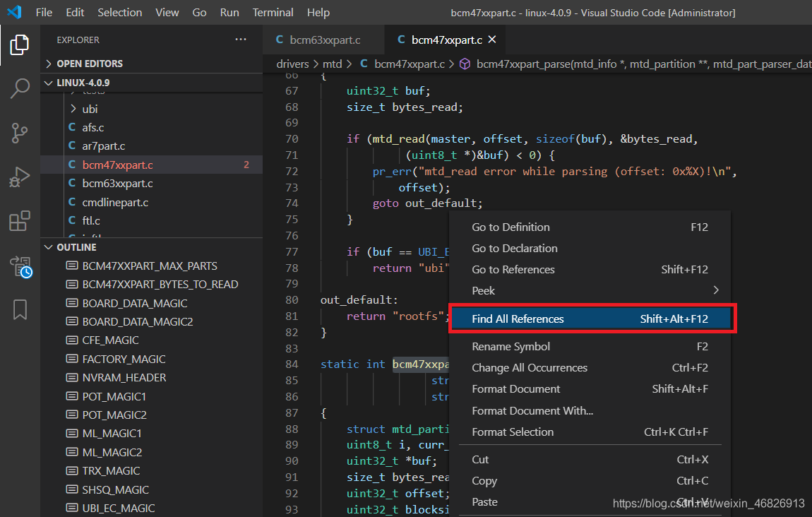Image resolution: width=812 pixels, height=517 pixels.
Task: Open ar7part.c in the explorer
Action: click(x=104, y=146)
